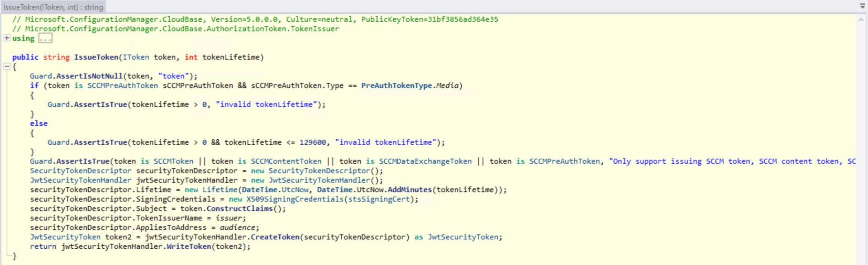868x265 pixels.
Task: Click the ellipsis box beside using
Action: point(45,38)
